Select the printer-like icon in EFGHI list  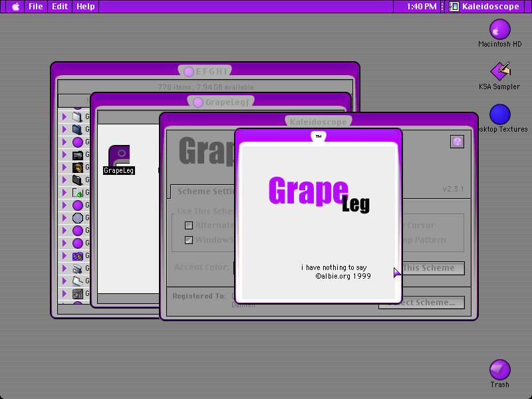click(x=77, y=269)
